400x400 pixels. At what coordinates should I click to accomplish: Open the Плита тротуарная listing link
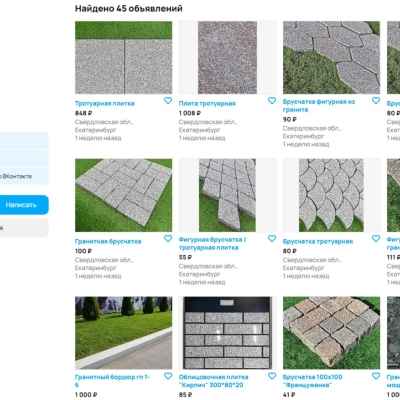(207, 103)
